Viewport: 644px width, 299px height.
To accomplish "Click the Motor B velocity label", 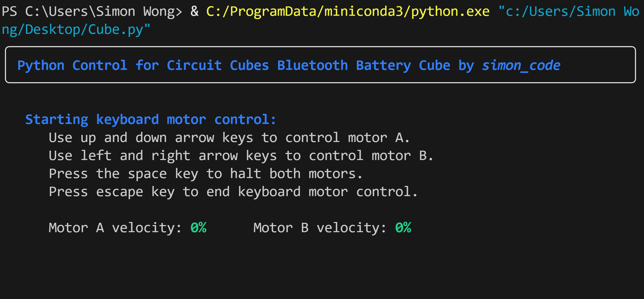I will pyautogui.click(x=320, y=228).
